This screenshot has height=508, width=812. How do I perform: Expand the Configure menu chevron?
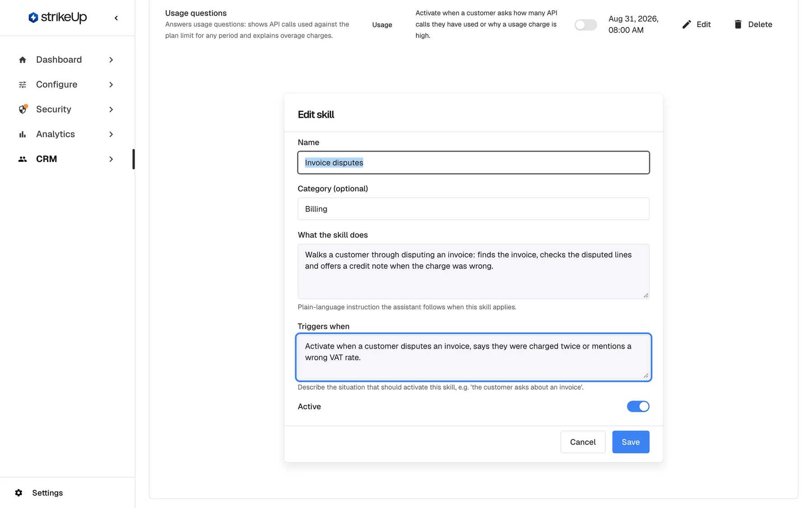[x=111, y=84]
